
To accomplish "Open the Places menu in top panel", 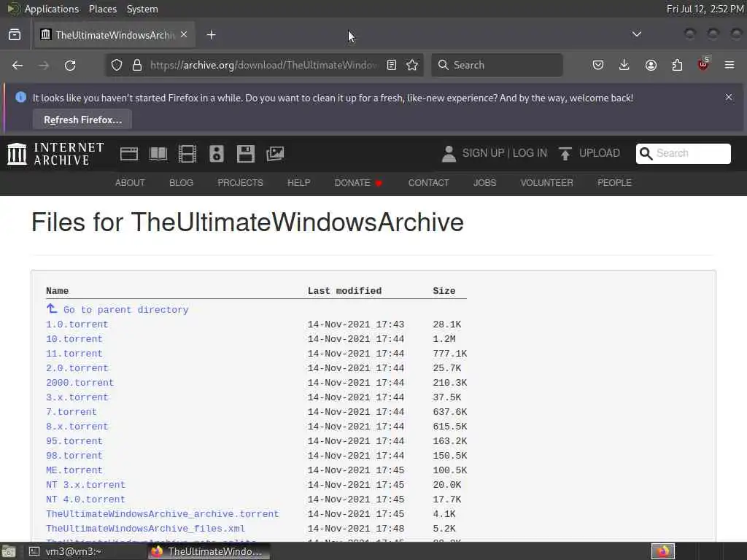I will pos(102,9).
